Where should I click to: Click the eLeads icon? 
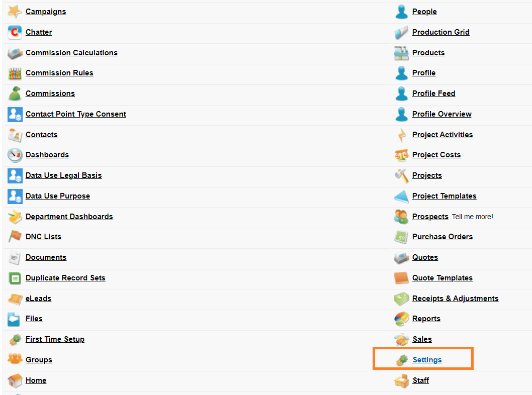[x=15, y=299]
